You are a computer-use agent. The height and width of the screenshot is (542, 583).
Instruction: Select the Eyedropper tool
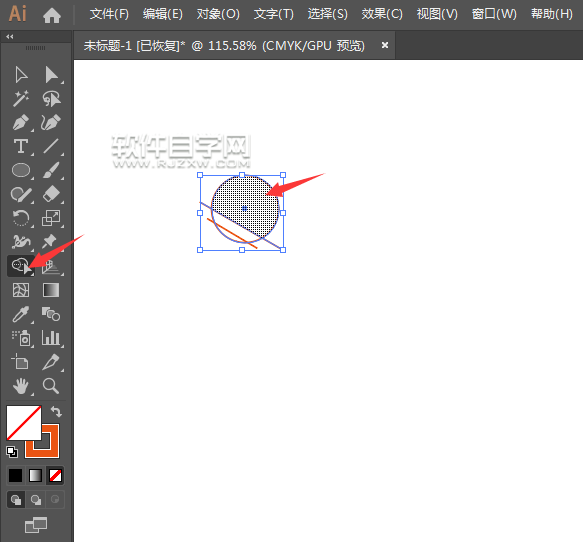[20, 314]
